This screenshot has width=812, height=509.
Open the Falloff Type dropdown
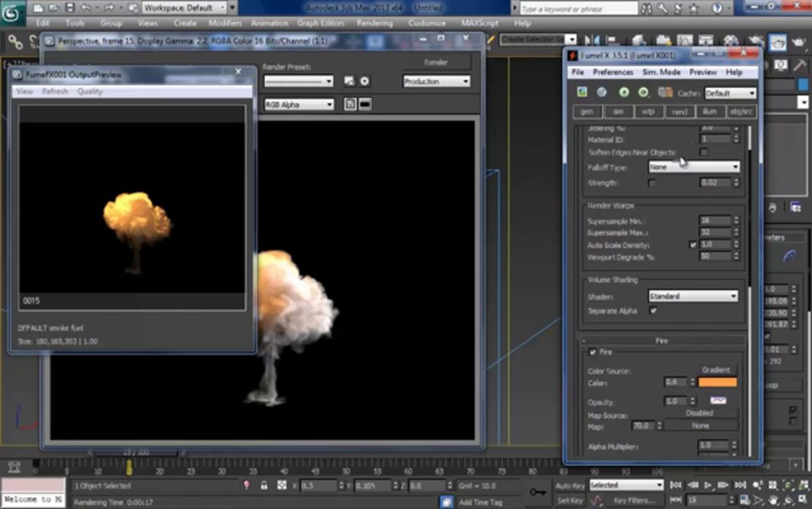click(x=694, y=167)
